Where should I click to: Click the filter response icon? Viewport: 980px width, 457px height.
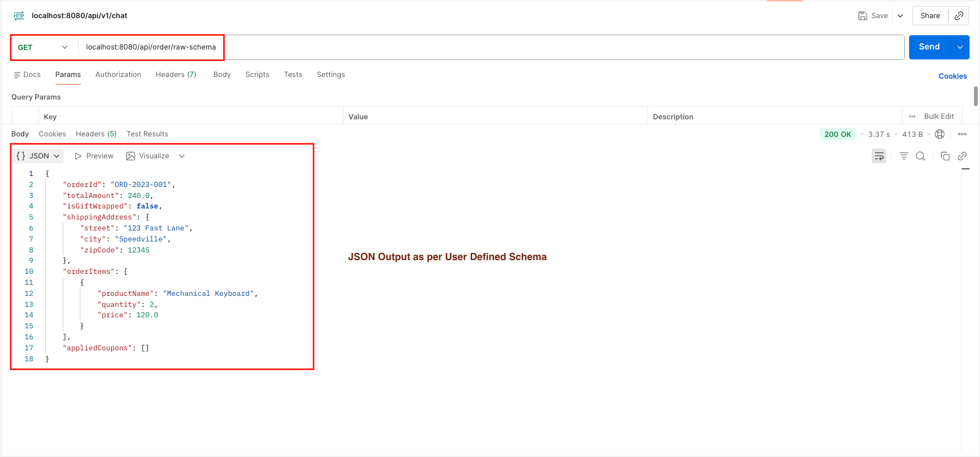(x=904, y=156)
